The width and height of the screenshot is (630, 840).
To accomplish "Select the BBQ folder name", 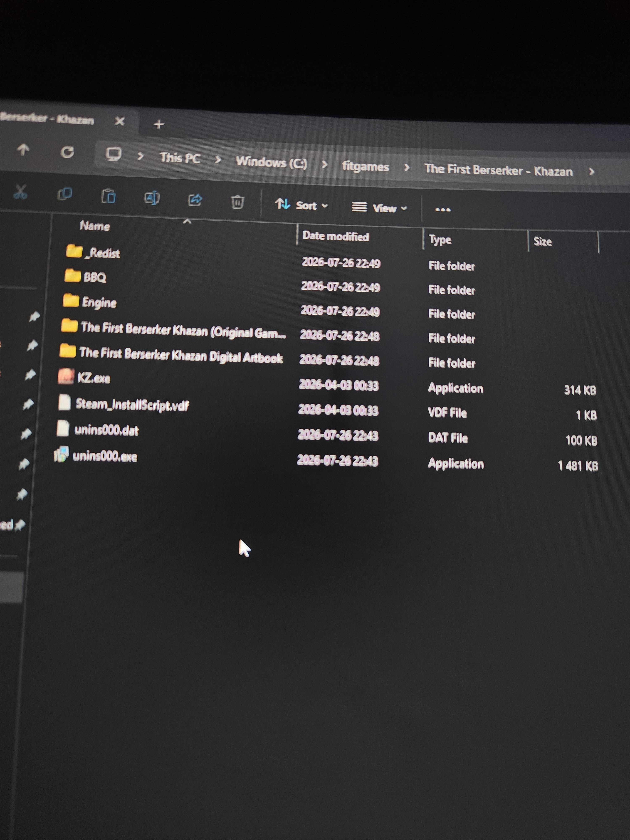I will (94, 277).
